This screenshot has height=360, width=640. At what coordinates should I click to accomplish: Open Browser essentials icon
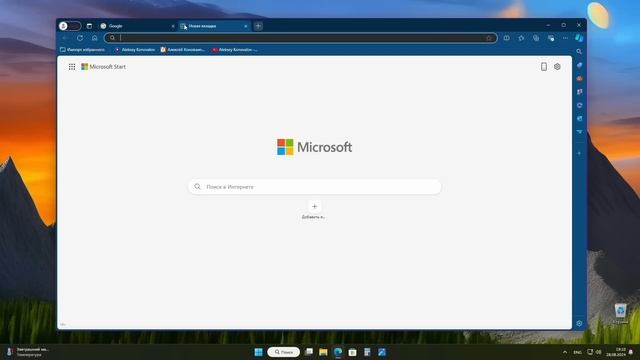pos(551,38)
